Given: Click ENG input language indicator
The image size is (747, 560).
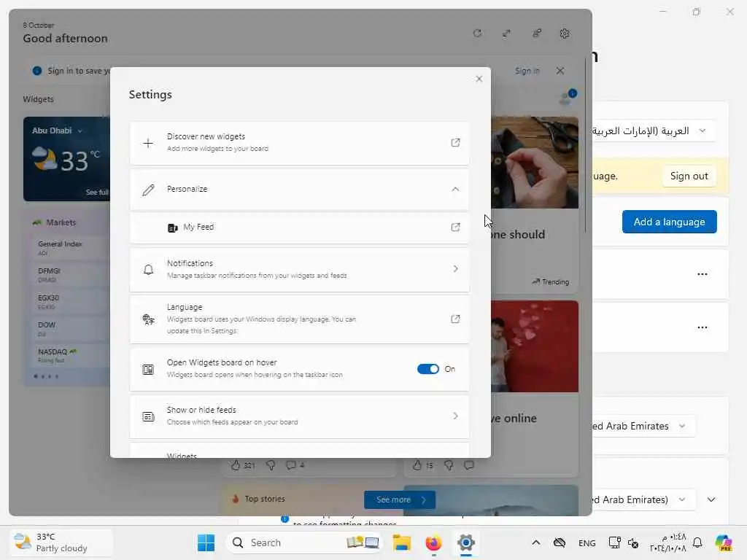Looking at the screenshot, I should 587,542.
